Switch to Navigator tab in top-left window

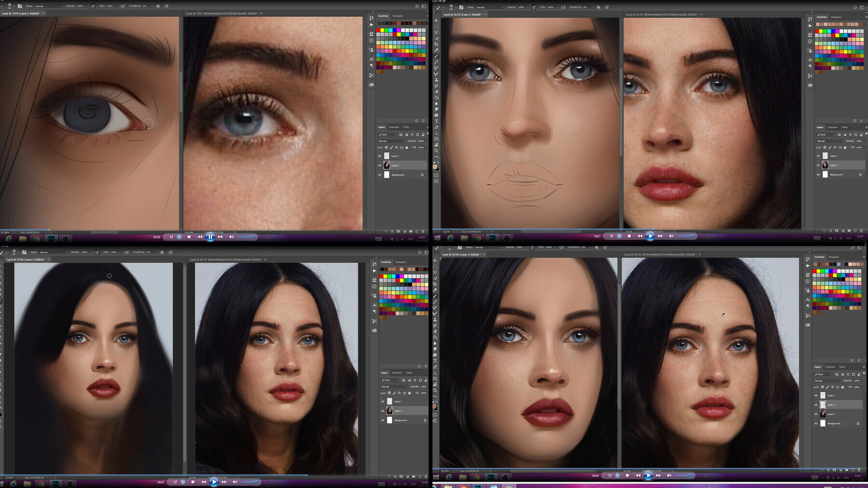coord(398,16)
